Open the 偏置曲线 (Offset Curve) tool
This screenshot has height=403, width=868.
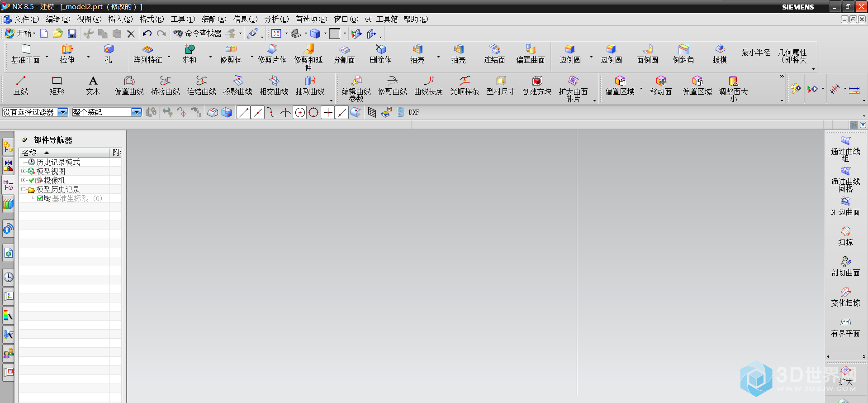tap(129, 86)
